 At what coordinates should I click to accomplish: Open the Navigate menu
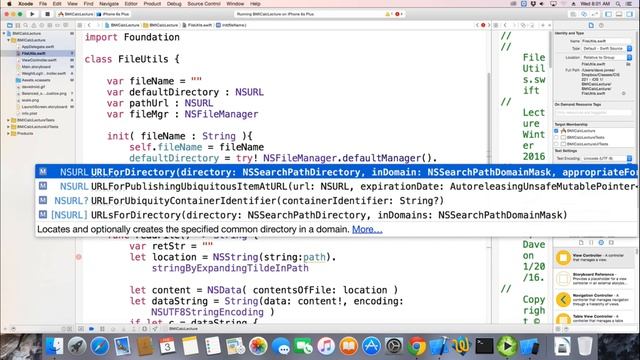pyautogui.click(x=109, y=4)
